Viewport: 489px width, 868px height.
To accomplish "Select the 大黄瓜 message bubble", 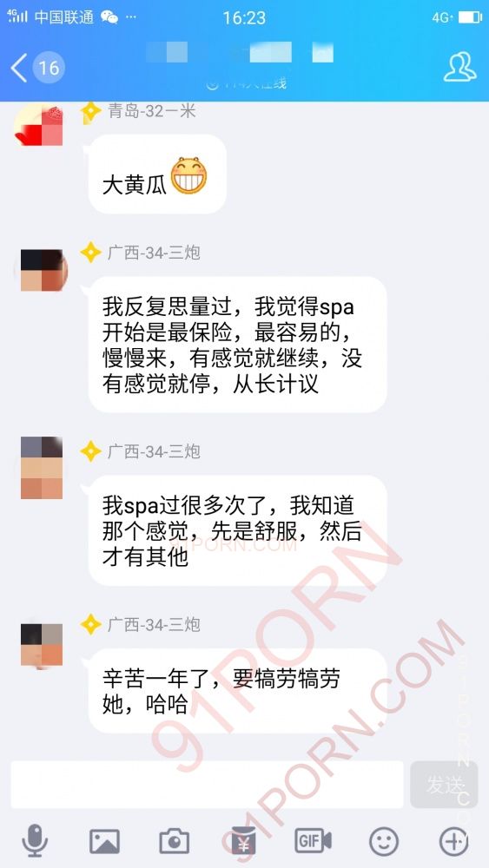I will 157,174.
